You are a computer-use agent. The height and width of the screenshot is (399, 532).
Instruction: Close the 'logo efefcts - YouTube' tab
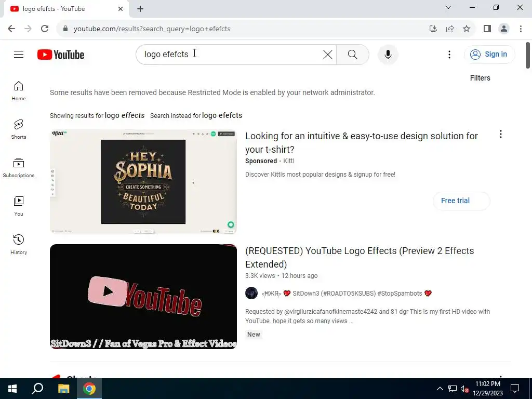click(x=121, y=9)
